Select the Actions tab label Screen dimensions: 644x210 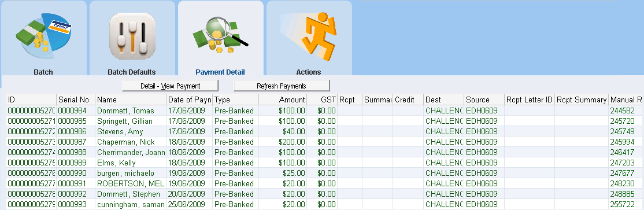[309, 72]
